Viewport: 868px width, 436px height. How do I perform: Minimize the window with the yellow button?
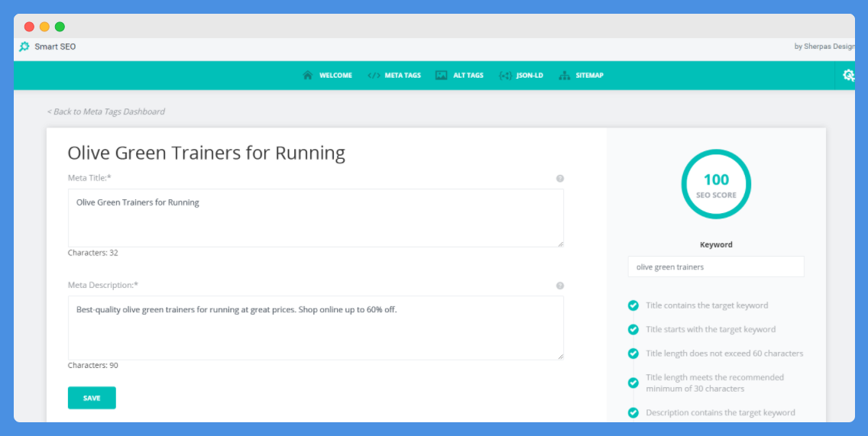[x=44, y=27]
